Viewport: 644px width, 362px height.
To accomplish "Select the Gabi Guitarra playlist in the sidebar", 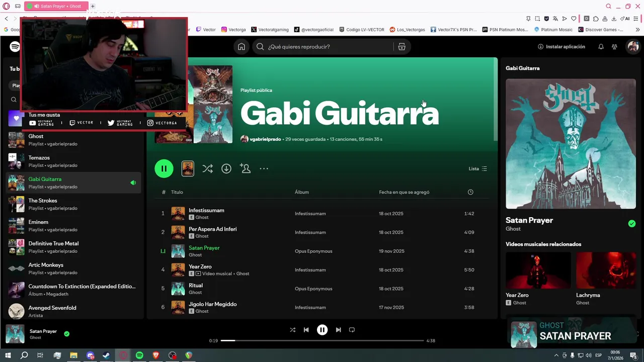I will point(73,183).
